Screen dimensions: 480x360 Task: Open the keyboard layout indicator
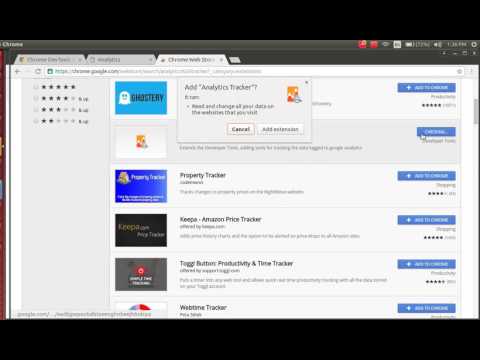[397, 44]
